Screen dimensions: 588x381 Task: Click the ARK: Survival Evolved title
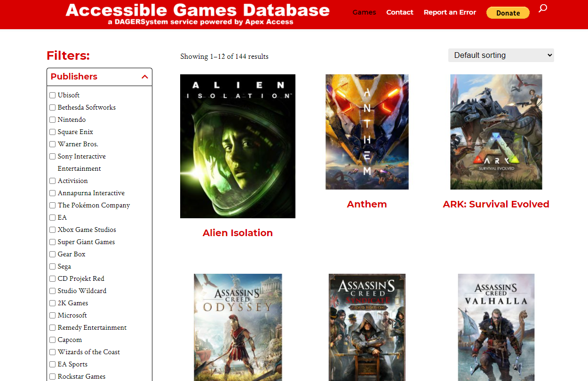pyautogui.click(x=496, y=204)
